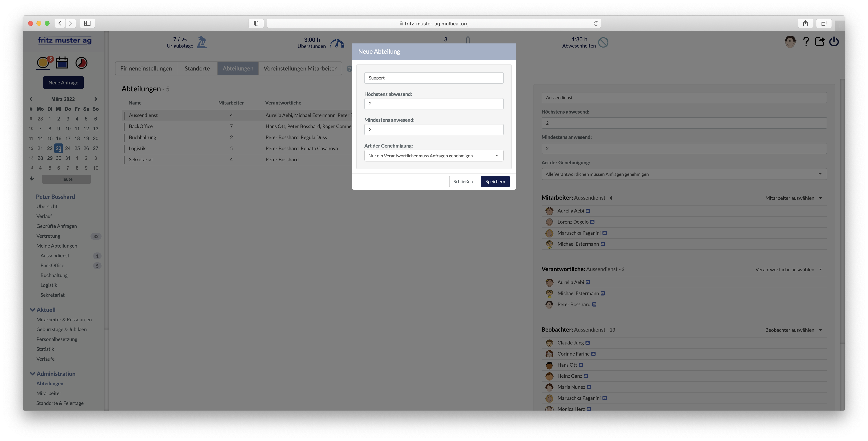The image size is (868, 441).
Task: Click Mindestens anwesend field in the dialog
Action: coord(434,130)
